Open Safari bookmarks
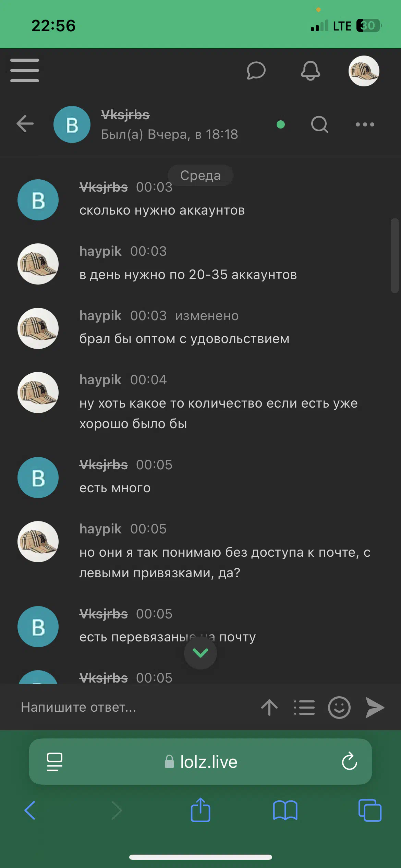This screenshot has height=868, width=401. (285, 810)
